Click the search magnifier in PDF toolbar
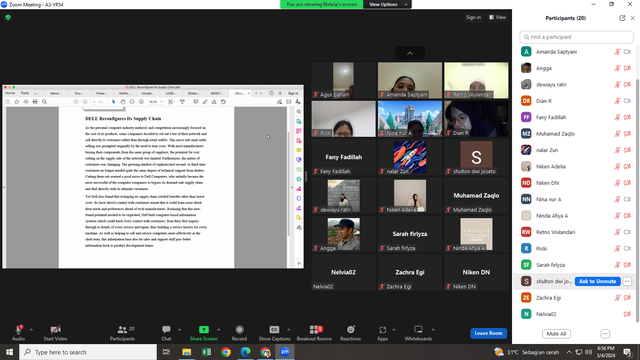 (44, 102)
